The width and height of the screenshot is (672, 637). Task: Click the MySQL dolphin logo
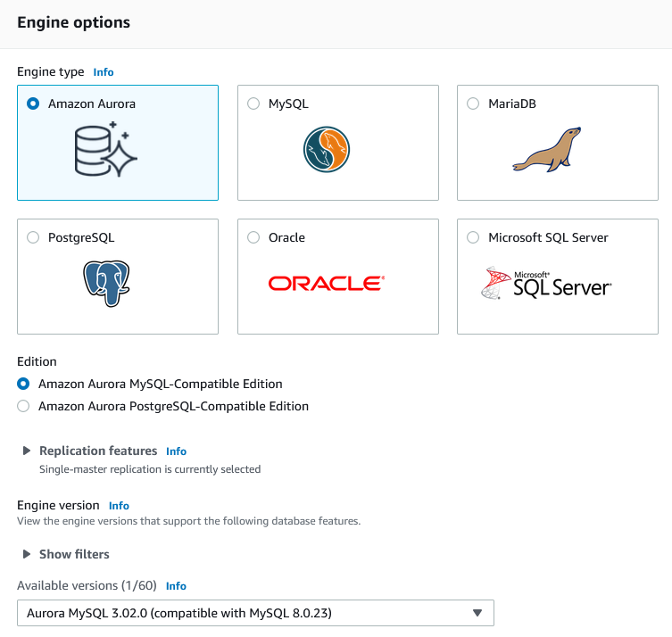325,149
